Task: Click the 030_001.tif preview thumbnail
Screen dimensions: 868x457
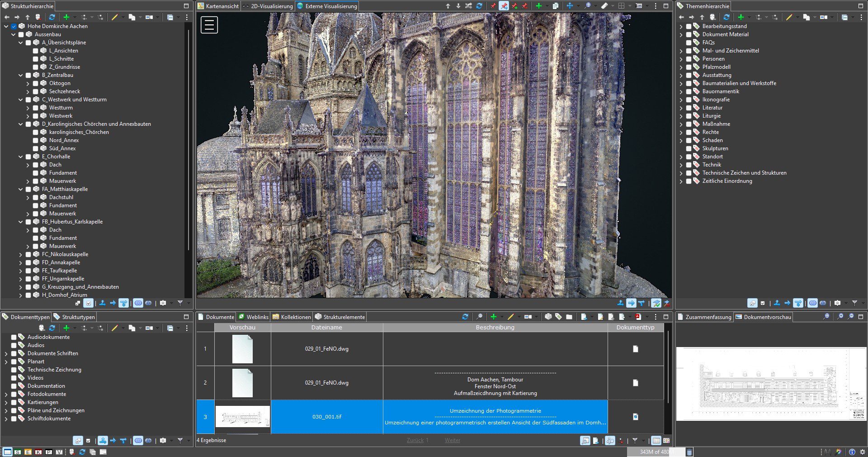Action: pos(242,417)
